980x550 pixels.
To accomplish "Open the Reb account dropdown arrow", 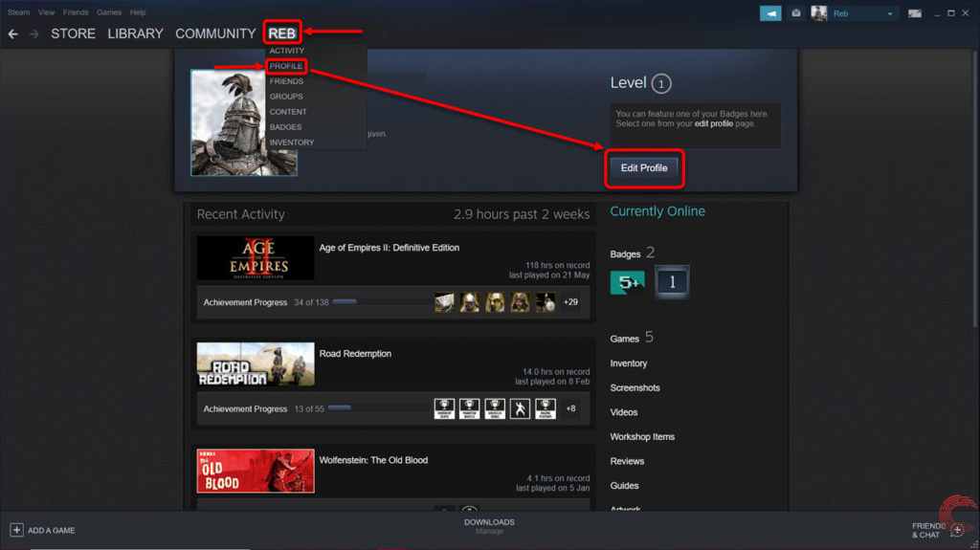I will (x=890, y=13).
